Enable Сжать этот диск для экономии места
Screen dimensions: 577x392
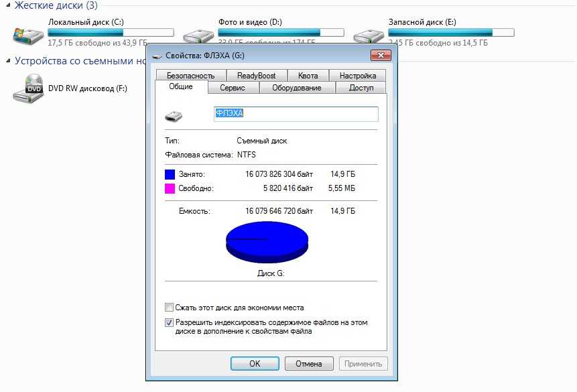tap(170, 308)
